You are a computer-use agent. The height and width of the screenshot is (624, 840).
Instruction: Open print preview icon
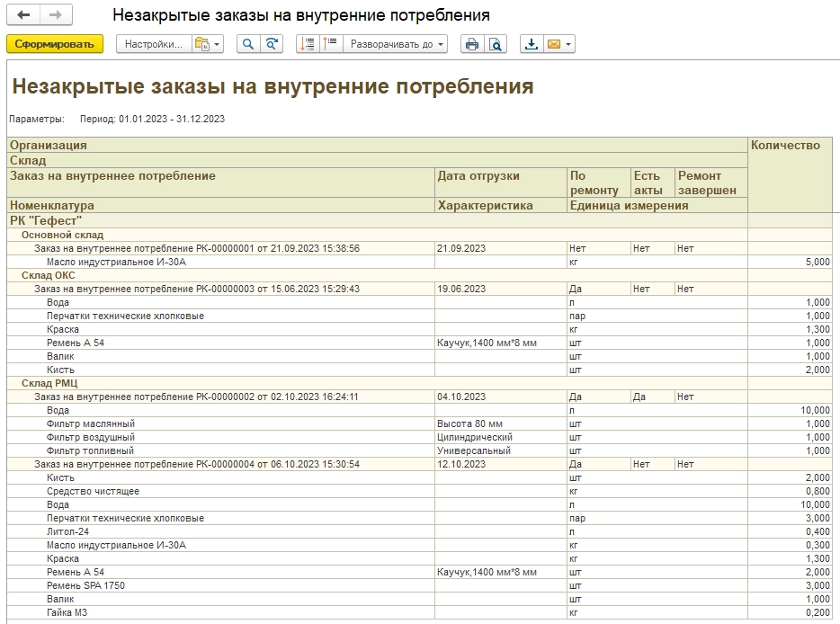[496, 44]
